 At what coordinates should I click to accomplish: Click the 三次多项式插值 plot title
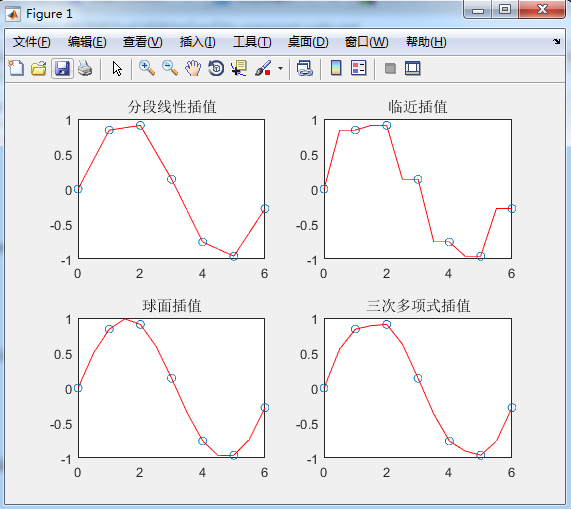point(418,305)
